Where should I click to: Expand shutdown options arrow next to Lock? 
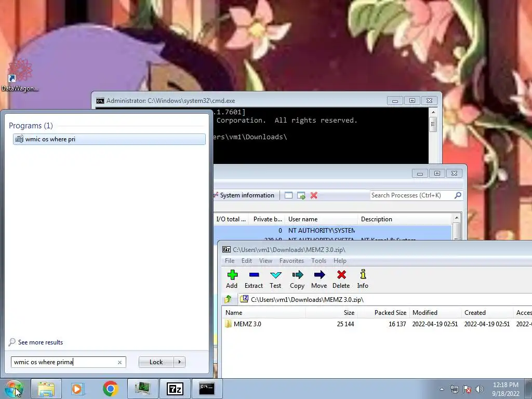tap(179, 362)
